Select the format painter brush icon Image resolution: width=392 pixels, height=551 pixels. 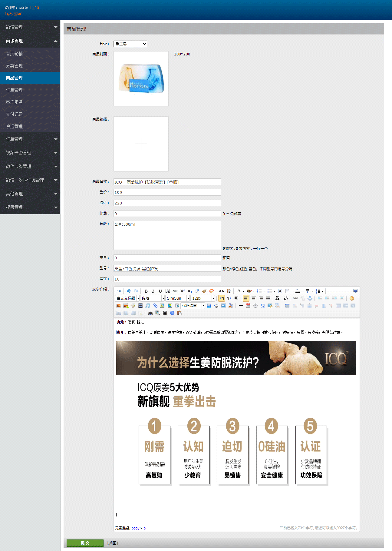(x=204, y=291)
